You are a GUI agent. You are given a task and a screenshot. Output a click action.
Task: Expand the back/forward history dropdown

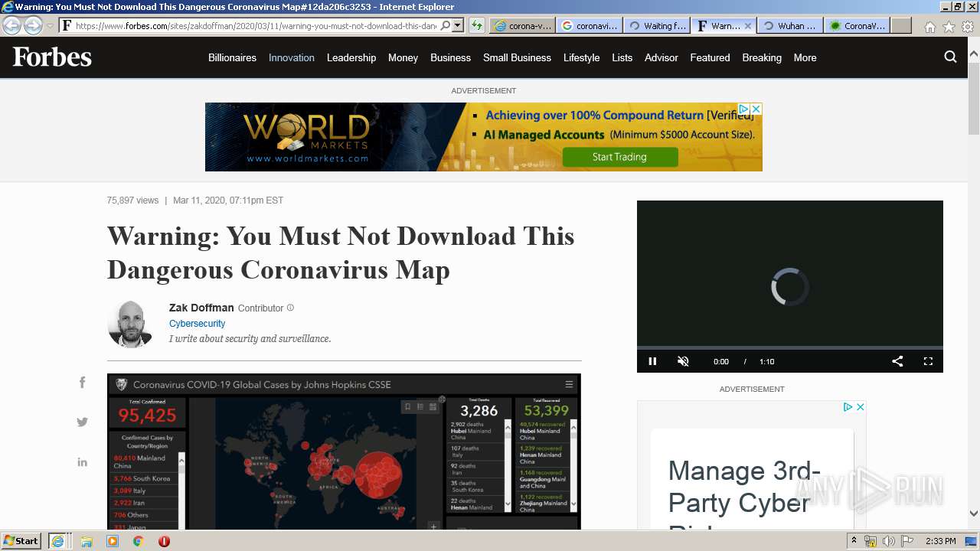(50, 26)
